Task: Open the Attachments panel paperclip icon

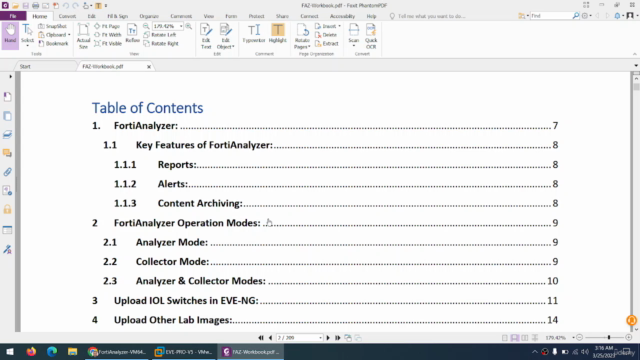Action: (x=7, y=172)
